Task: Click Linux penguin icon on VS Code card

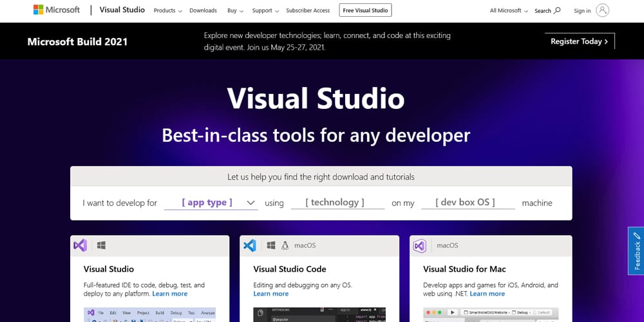Action: click(285, 245)
